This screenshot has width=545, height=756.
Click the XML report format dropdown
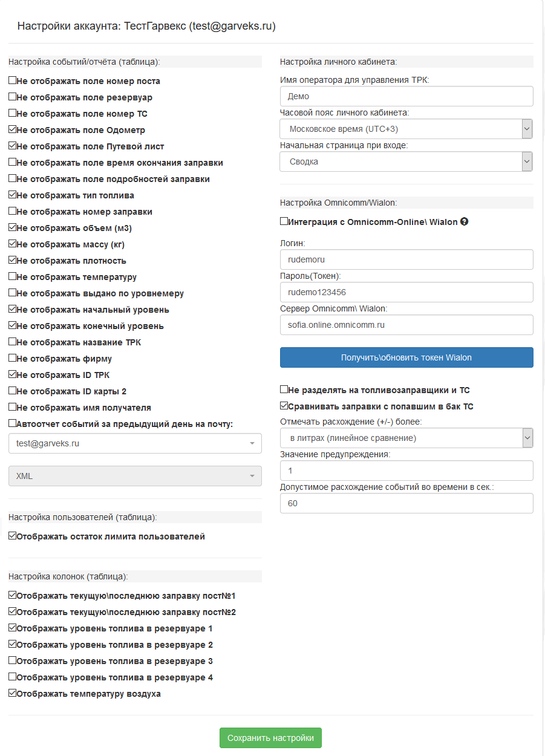coord(135,476)
